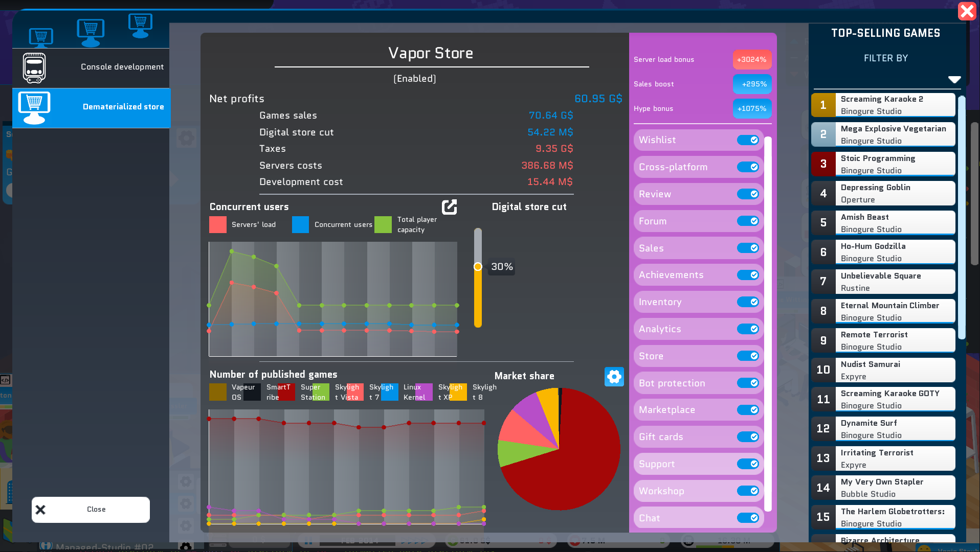Toggle the Achievements feature
The width and height of the screenshot is (980, 552).
coord(748,275)
